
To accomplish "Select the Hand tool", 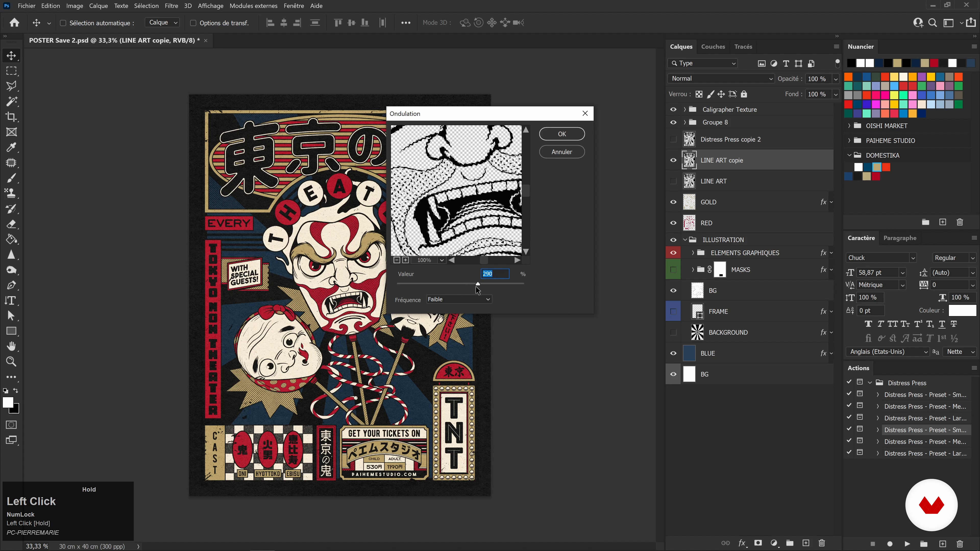I will click(11, 346).
